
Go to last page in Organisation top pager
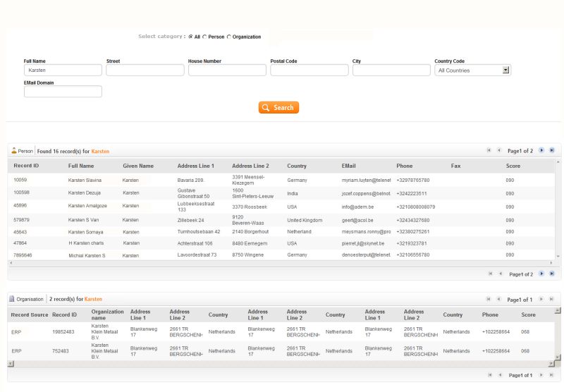click(x=551, y=299)
